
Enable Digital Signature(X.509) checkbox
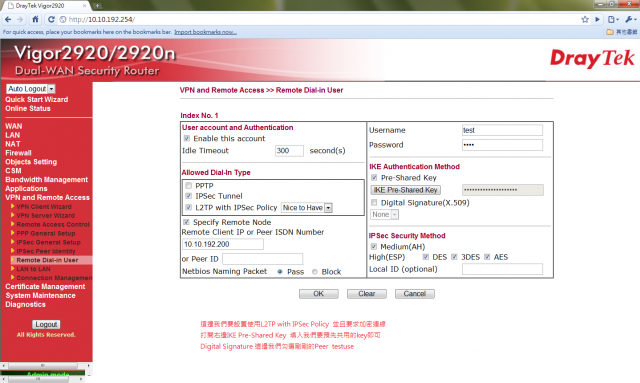click(374, 203)
